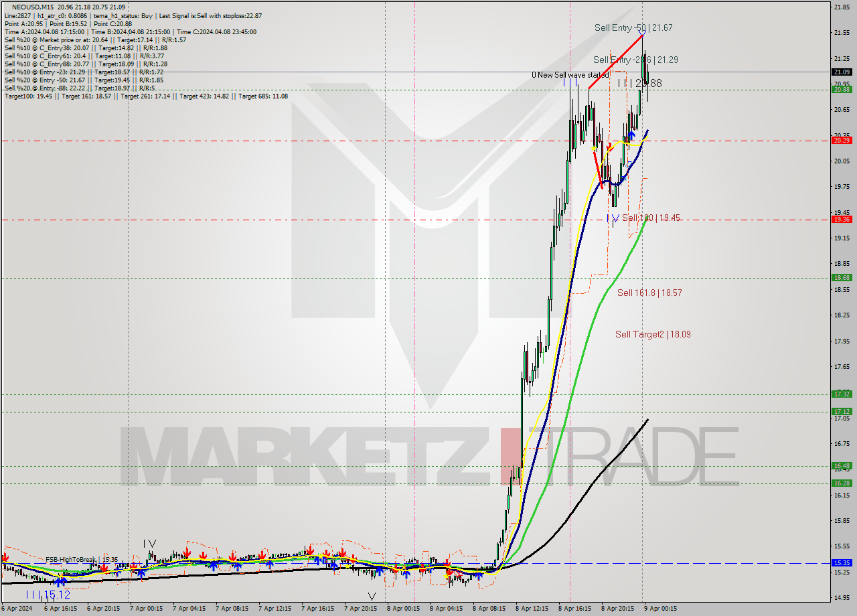Click the current price tag 21.09
The image size is (857, 616).
842,72
